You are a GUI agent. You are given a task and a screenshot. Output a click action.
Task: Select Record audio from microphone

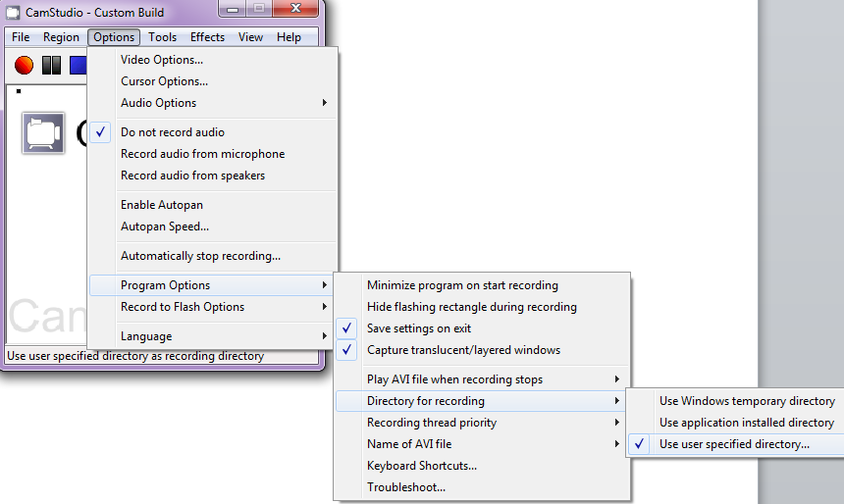point(213,154)
